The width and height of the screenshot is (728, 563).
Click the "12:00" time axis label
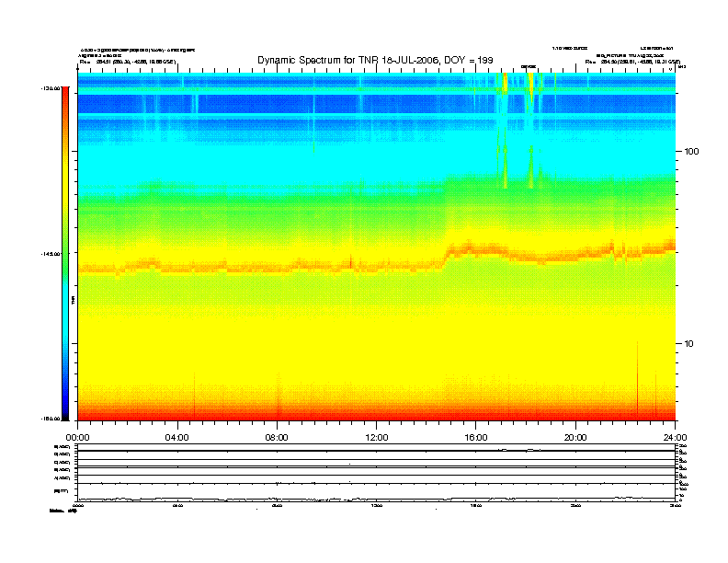(x=377, y=438)
